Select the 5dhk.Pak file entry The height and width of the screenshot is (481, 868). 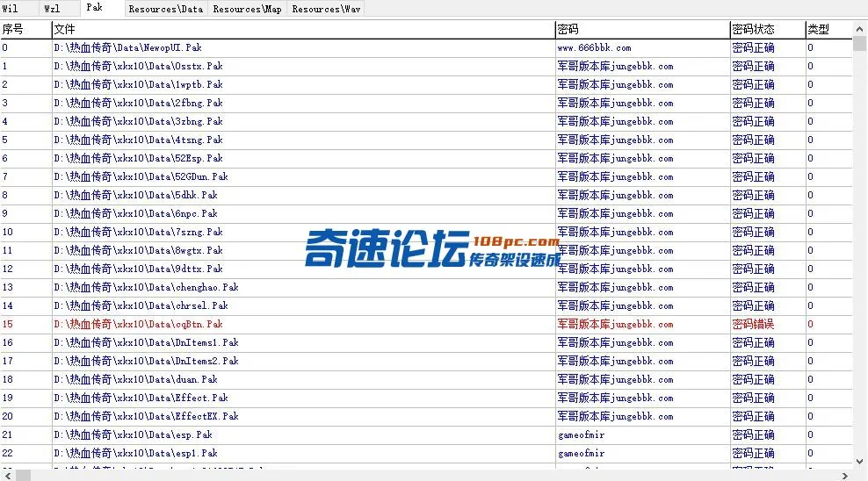coord(135,195)
